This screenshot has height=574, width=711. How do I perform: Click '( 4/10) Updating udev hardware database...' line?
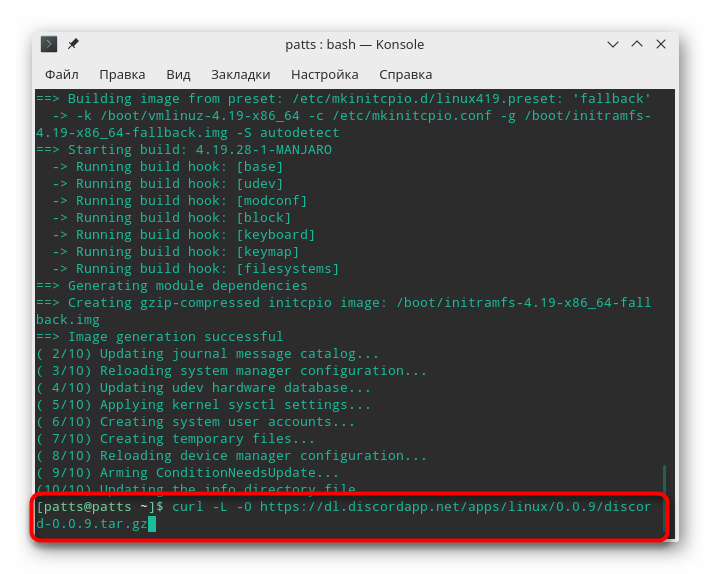[204, 388]
